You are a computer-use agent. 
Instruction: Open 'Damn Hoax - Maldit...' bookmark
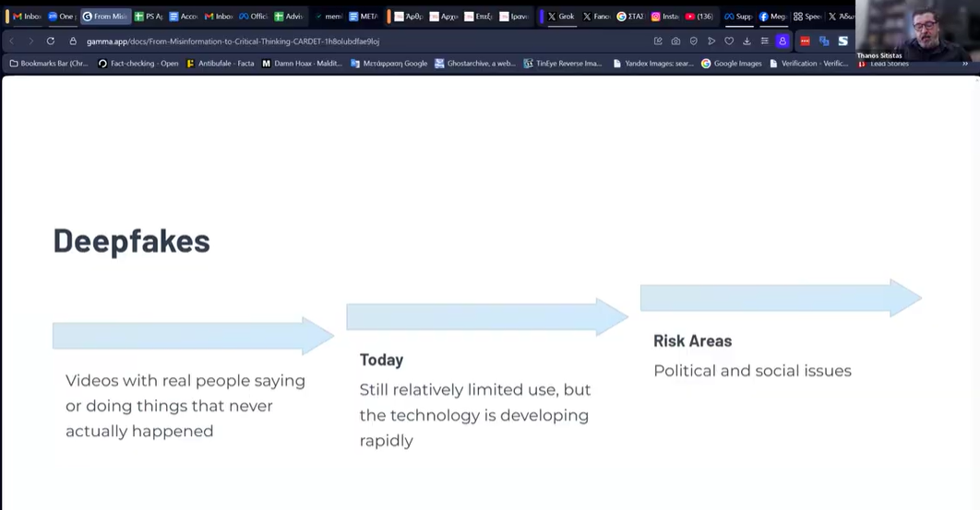click(303, 63)
